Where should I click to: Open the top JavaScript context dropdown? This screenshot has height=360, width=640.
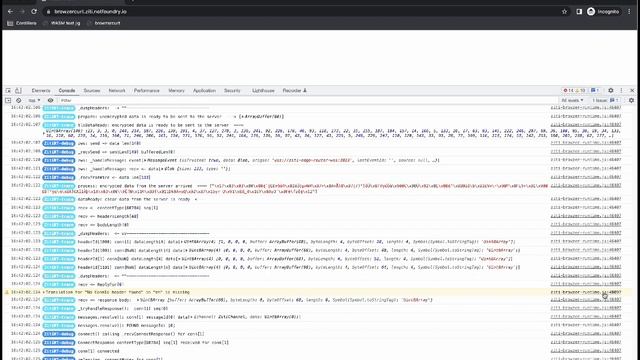tap(34, 100)
